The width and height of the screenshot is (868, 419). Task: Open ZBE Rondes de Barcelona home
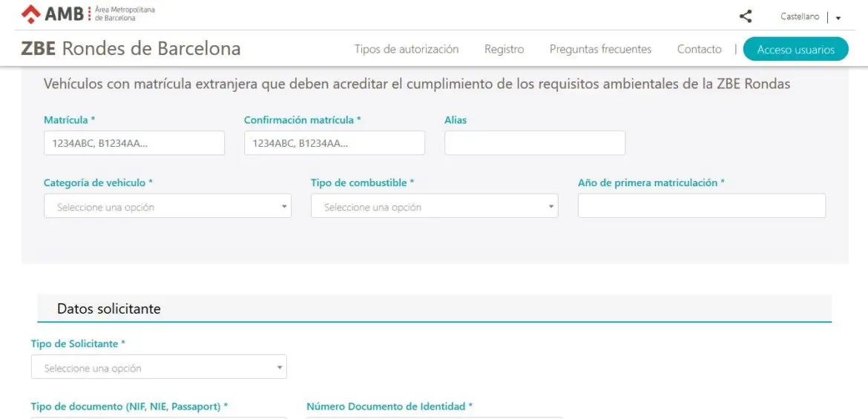131,49
